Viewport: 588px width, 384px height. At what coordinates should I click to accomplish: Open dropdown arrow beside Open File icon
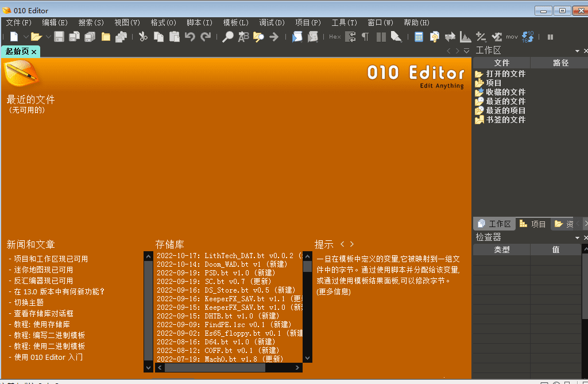click(x=48, y=37)
